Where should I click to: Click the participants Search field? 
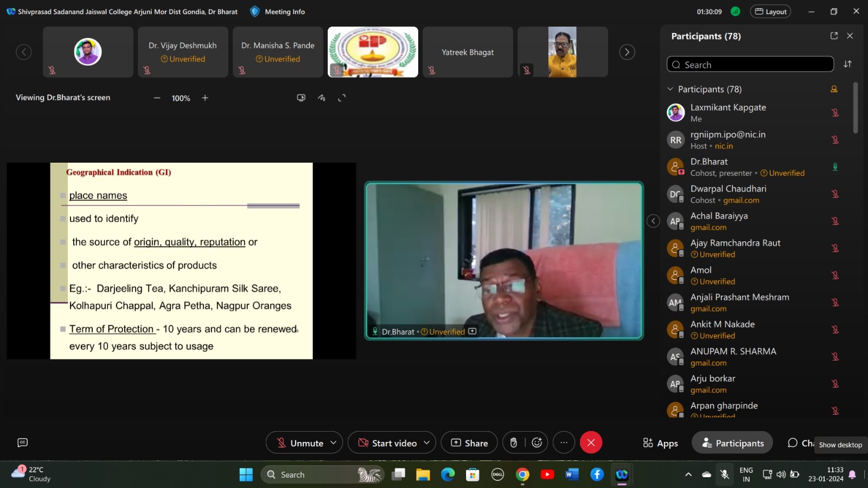[750, 65]
